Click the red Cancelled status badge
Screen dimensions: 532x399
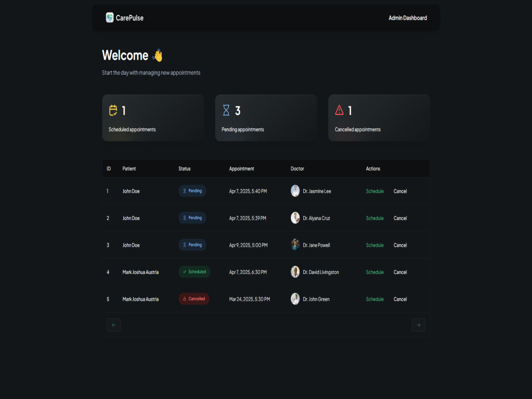194,299
